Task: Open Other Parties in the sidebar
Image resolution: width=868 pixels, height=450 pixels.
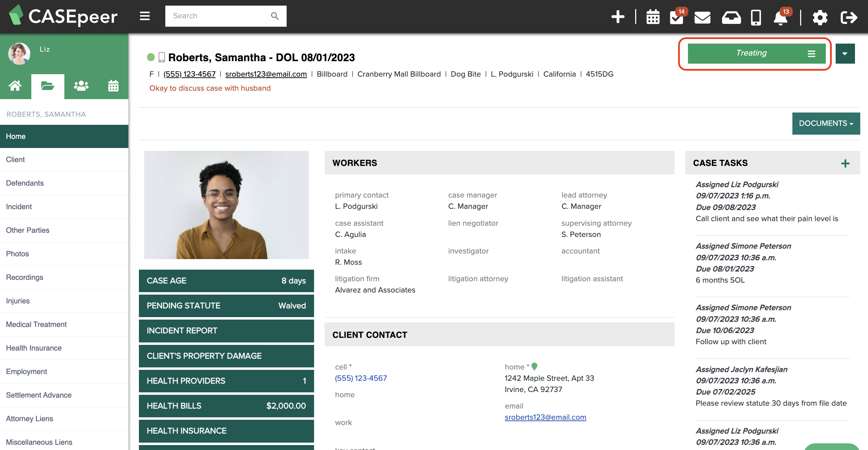Action: (64, 230)
